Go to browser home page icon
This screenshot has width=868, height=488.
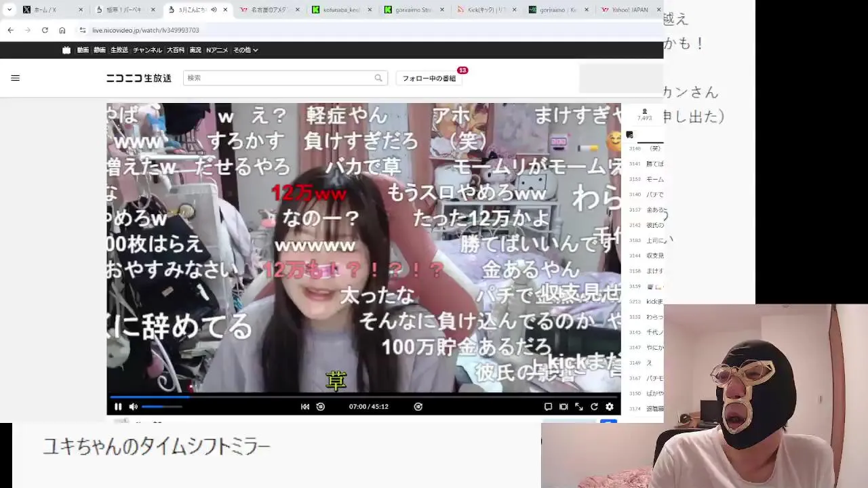point(62,30)
